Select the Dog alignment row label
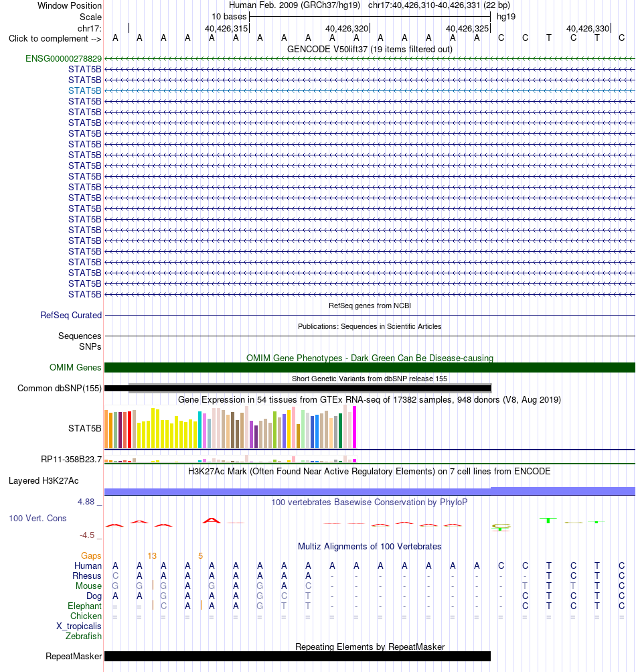The image size is (636, 672). click(94, 596)
